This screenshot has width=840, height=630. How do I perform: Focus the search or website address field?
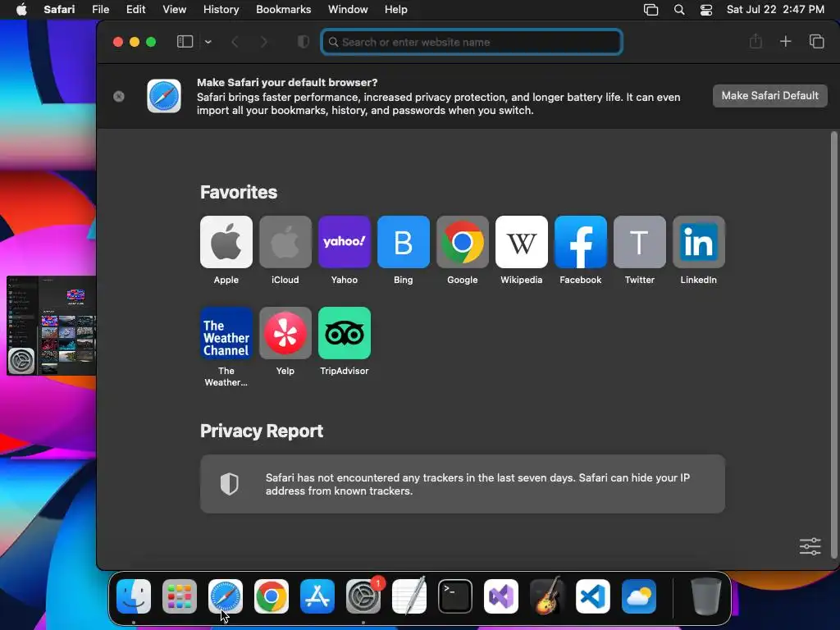[x=472, y=42]
